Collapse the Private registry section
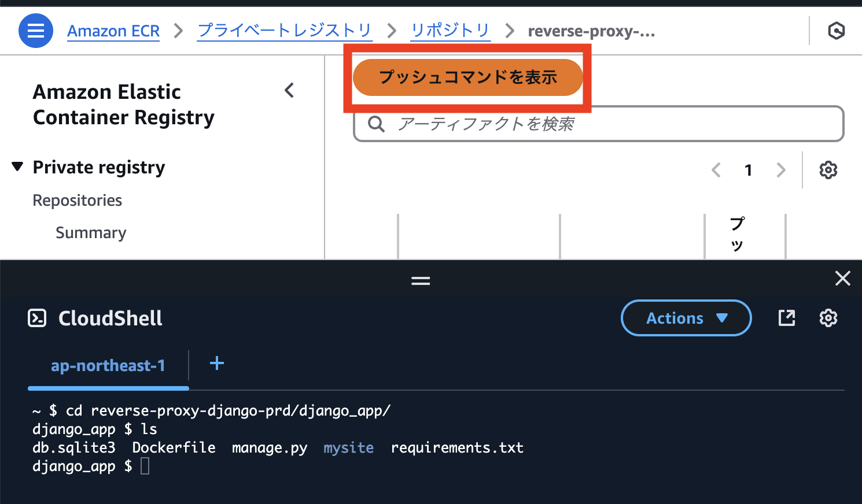862x504 pixels. point(17,166)
